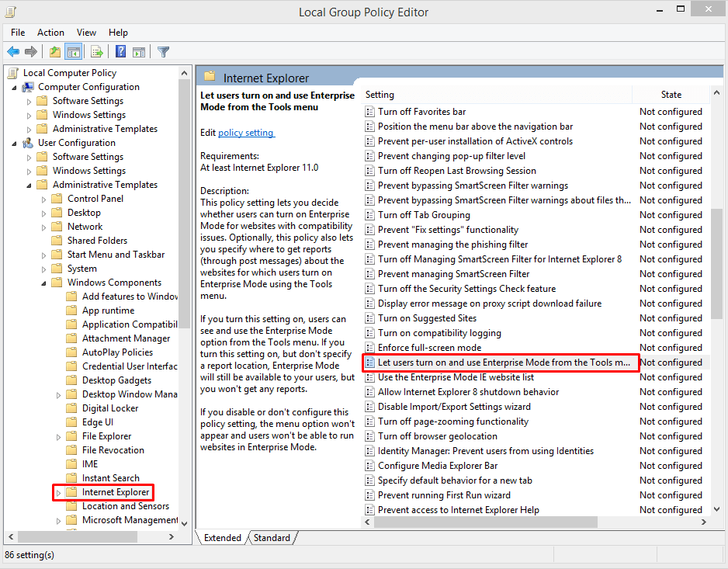Screen dimensions: 728x569
Task: Open the Help menu
Action: tap(118, 33)
